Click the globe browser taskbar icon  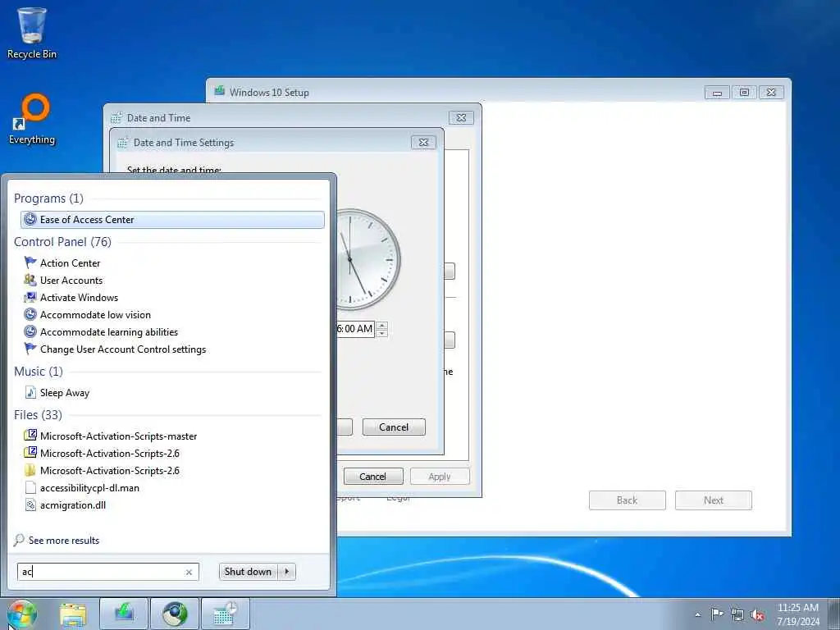pos(175,614)
